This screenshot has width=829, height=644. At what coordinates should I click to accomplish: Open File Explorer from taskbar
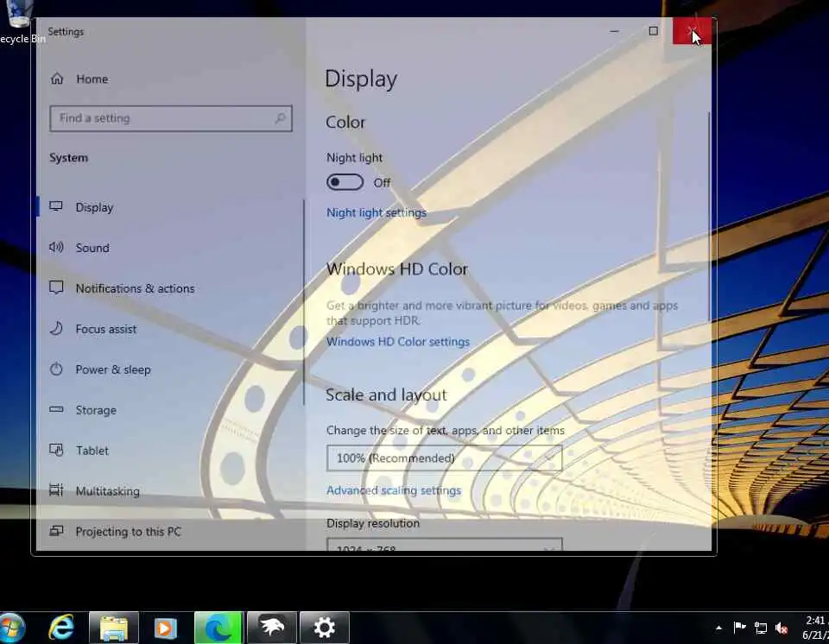coord(114,628)
